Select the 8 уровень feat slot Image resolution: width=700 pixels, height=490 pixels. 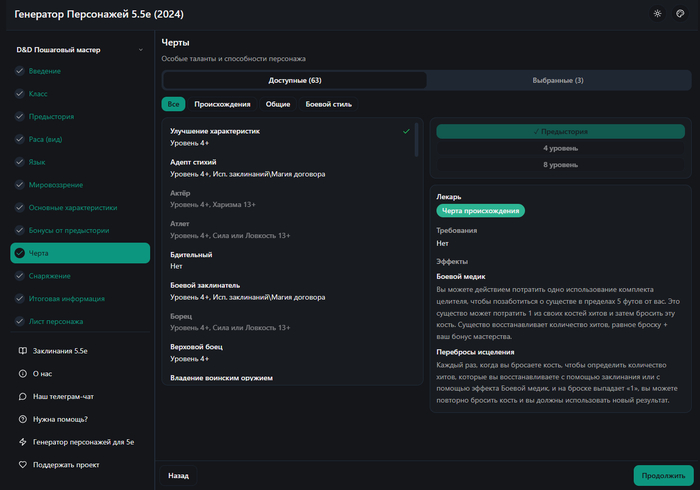pos(559,164)
